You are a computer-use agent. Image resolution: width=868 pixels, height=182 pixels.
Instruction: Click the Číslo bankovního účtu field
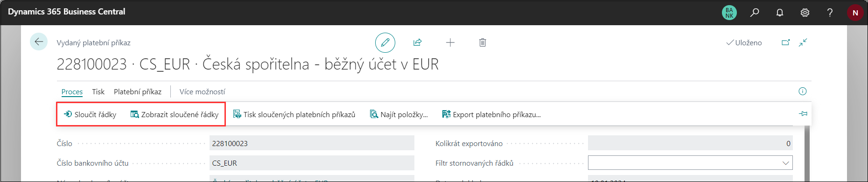[312, 163]
